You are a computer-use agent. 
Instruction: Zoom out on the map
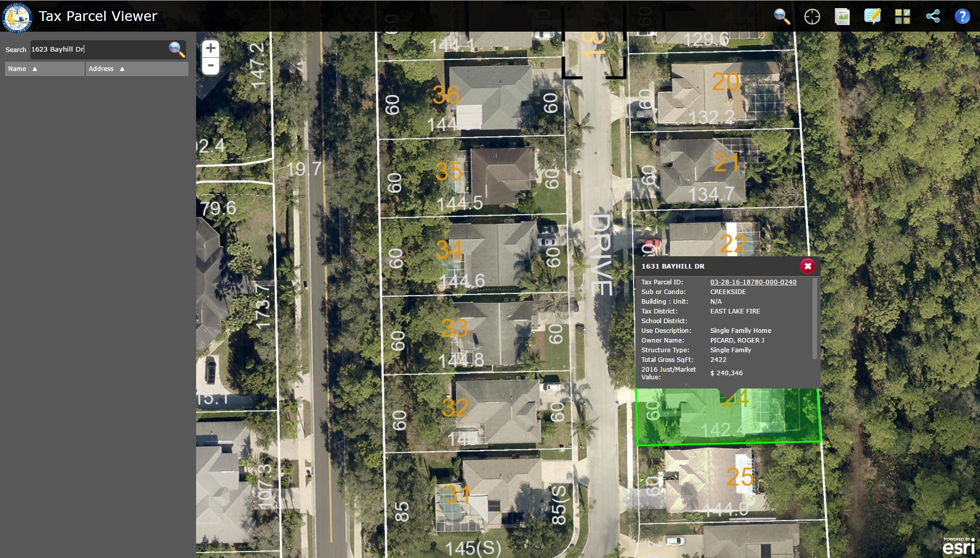pyautogui.click(x=210, y=66)
